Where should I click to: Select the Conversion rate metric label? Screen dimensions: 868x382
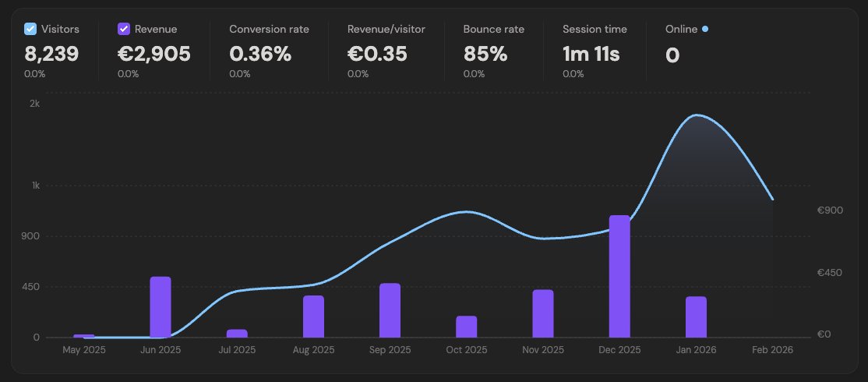269,30
